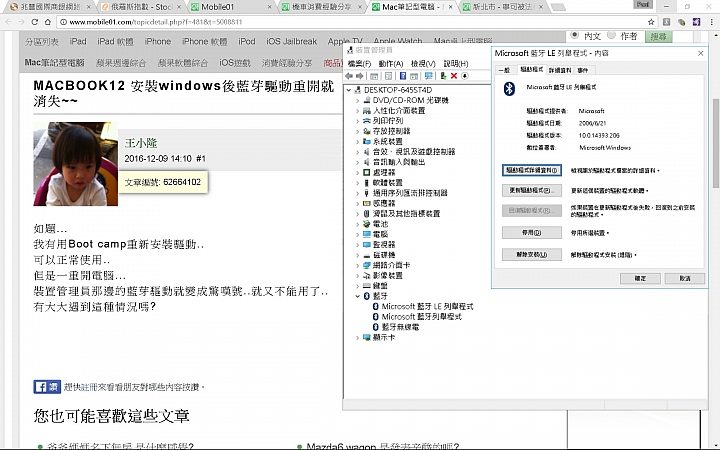
Task: Bookmark this page with the star icon
Action: [651, 22]
